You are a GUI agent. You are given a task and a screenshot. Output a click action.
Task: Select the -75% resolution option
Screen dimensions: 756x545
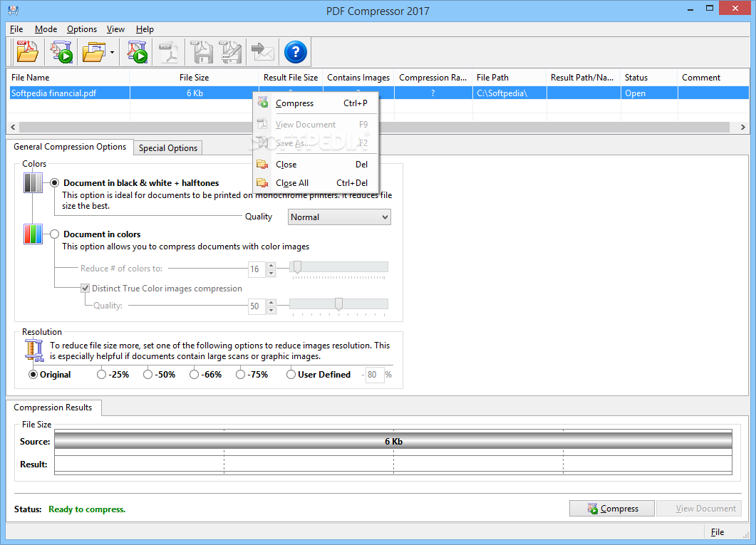pyautogui.click(x=240, y=375)
